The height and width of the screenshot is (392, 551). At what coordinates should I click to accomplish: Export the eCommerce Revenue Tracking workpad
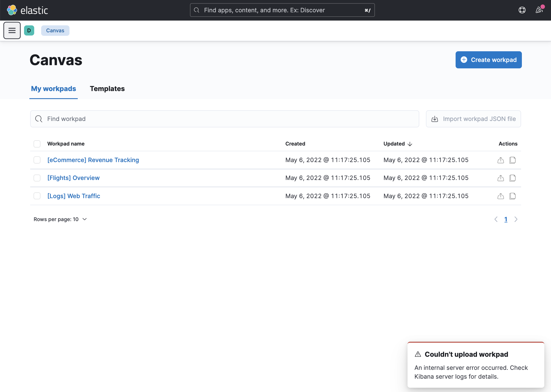click(500, 160)
